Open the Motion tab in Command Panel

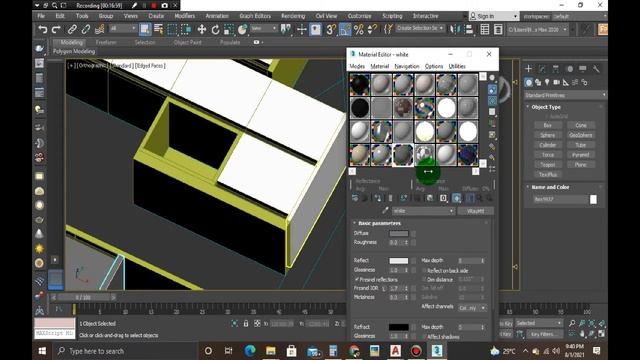569,69
